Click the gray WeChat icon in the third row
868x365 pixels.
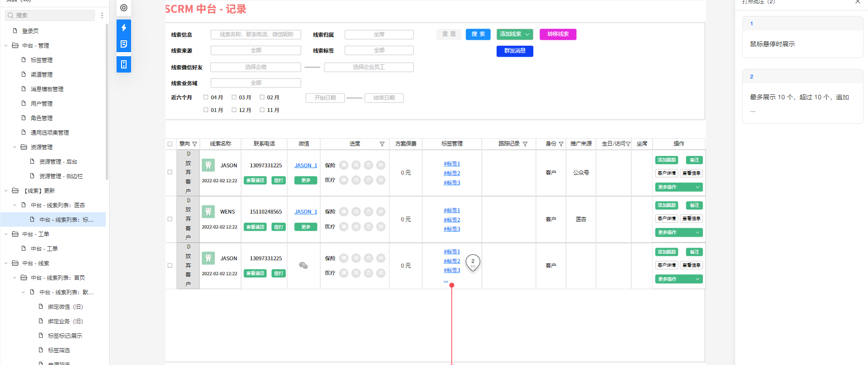(303, 265)
